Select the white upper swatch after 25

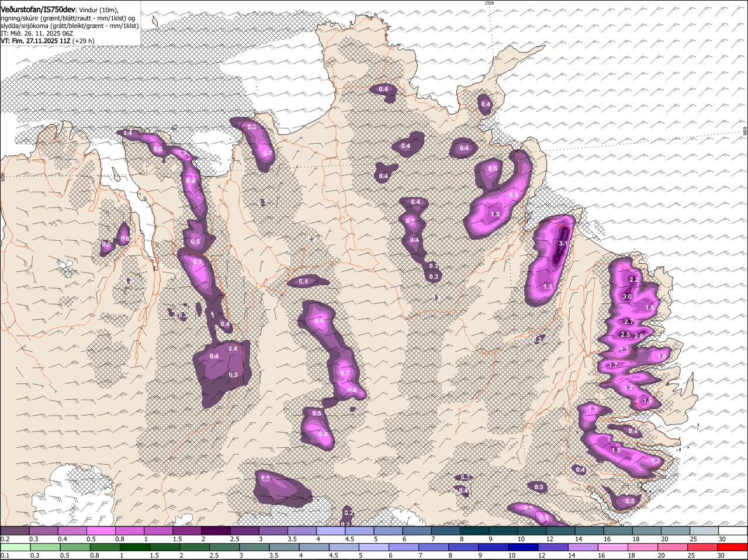pos(732,531)
